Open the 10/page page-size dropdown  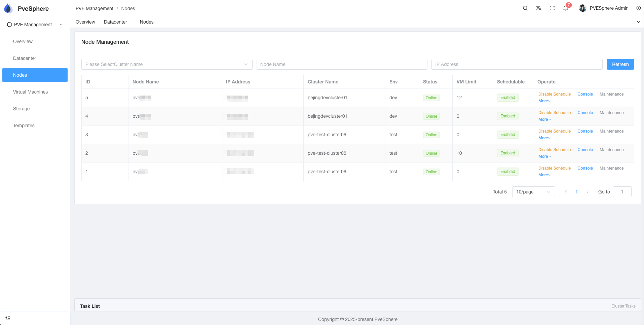[533, 192]
